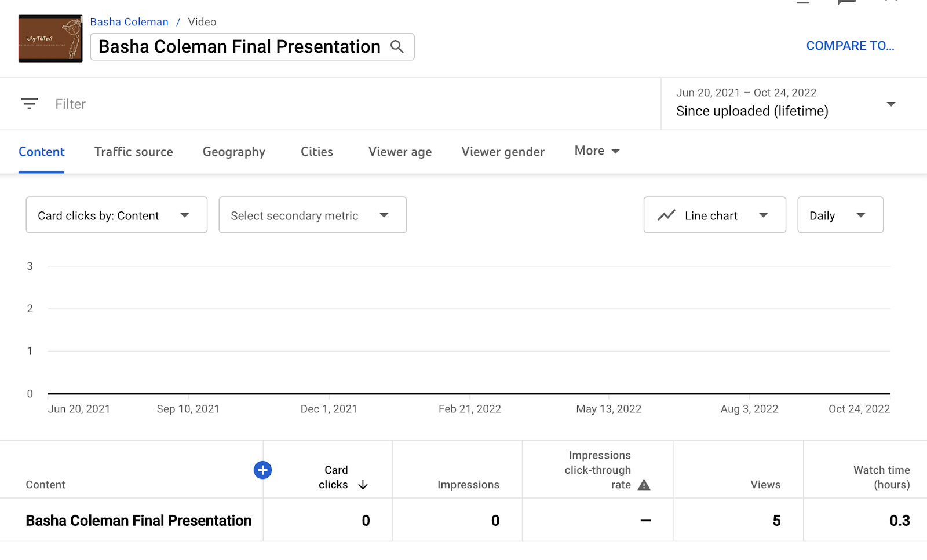
Task: Open the video thumbnail image
Action: (50, 39)
